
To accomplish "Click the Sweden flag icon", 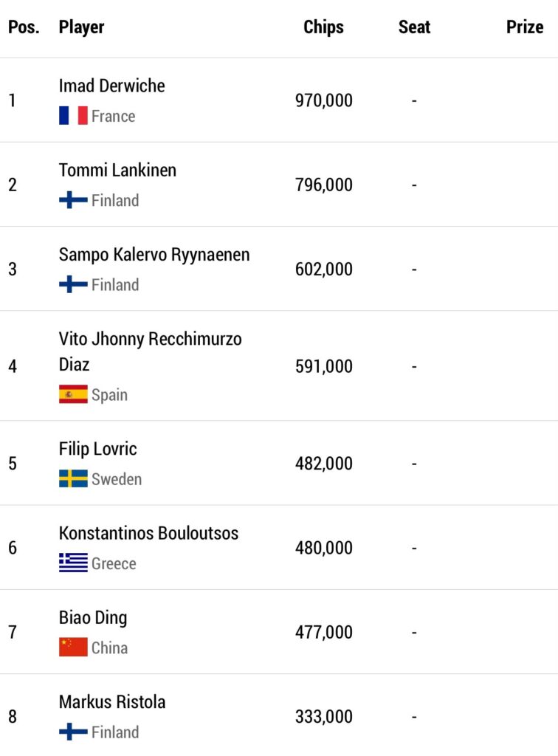I will point(73,478).
